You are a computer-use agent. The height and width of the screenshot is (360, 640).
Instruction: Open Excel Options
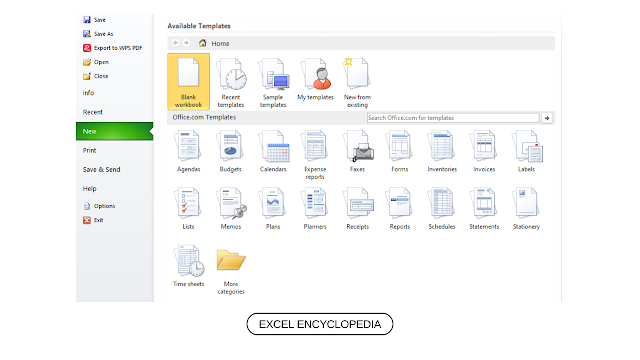pyautogui.click(x=99, y=206)
